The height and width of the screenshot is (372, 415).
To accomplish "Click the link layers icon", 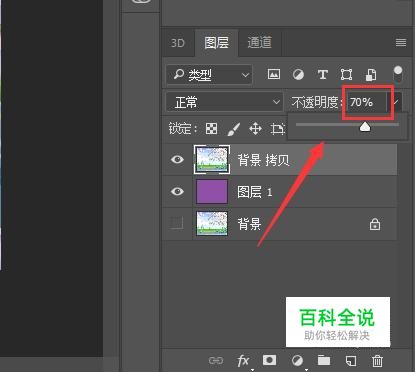I will [x=216, y=360].
